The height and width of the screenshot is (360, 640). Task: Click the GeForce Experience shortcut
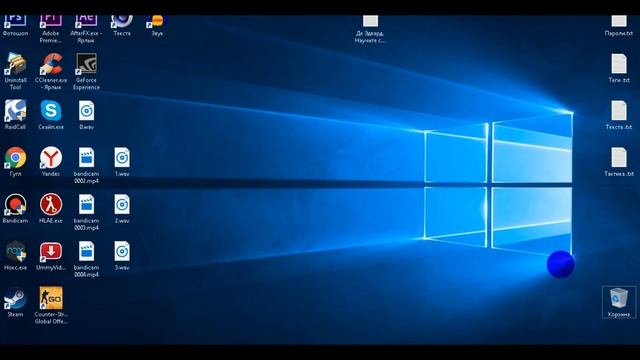[x=87, y=71]
